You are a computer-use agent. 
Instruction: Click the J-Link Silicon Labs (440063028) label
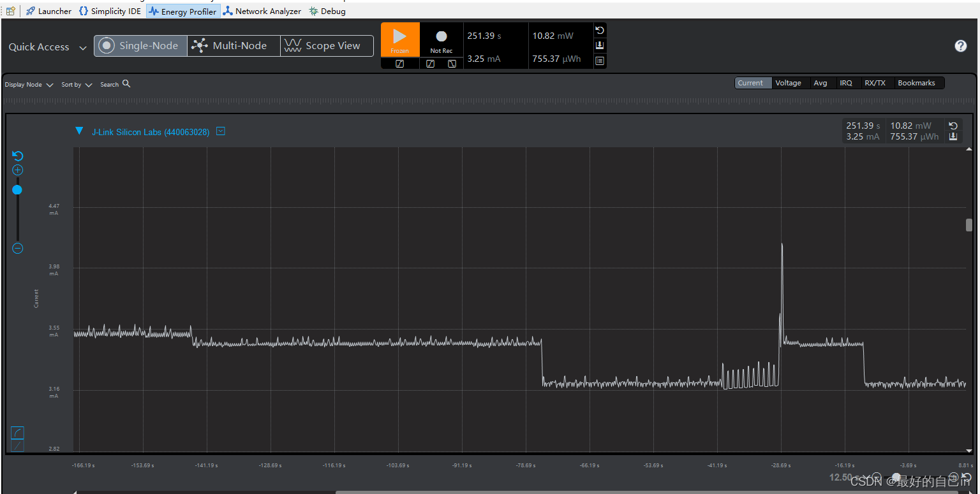click(x=151, y=132)
